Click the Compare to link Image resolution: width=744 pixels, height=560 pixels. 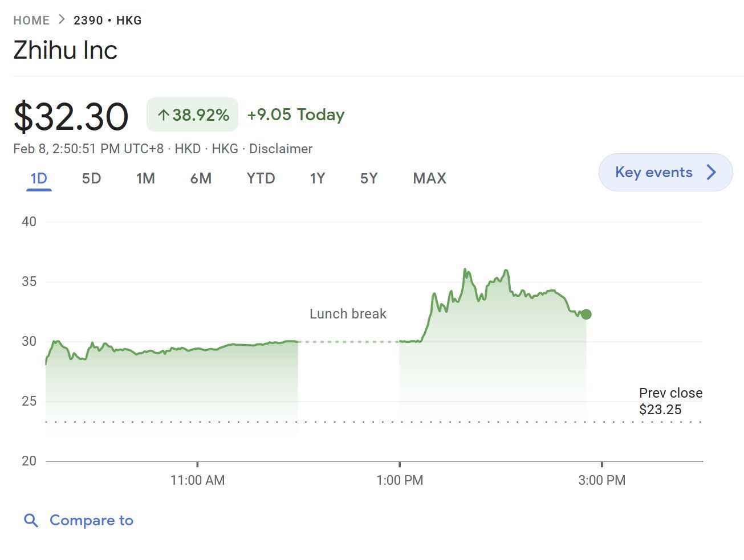91,520
